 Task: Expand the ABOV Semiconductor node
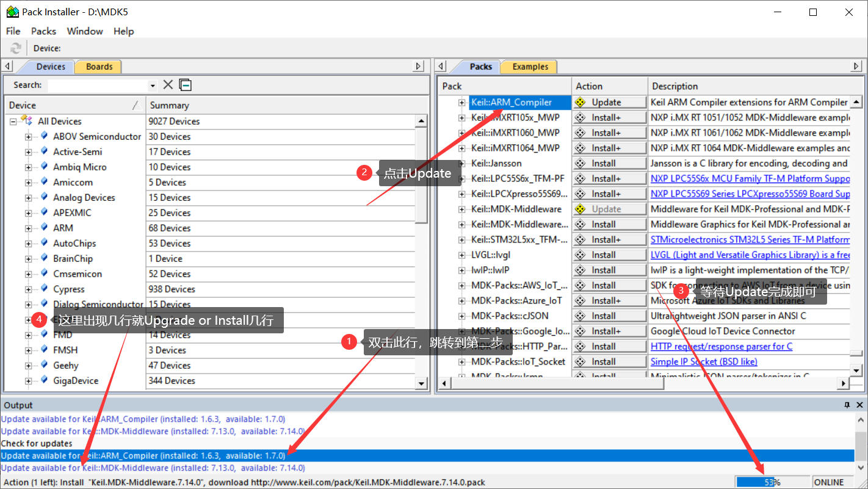(x=28, y=137)
